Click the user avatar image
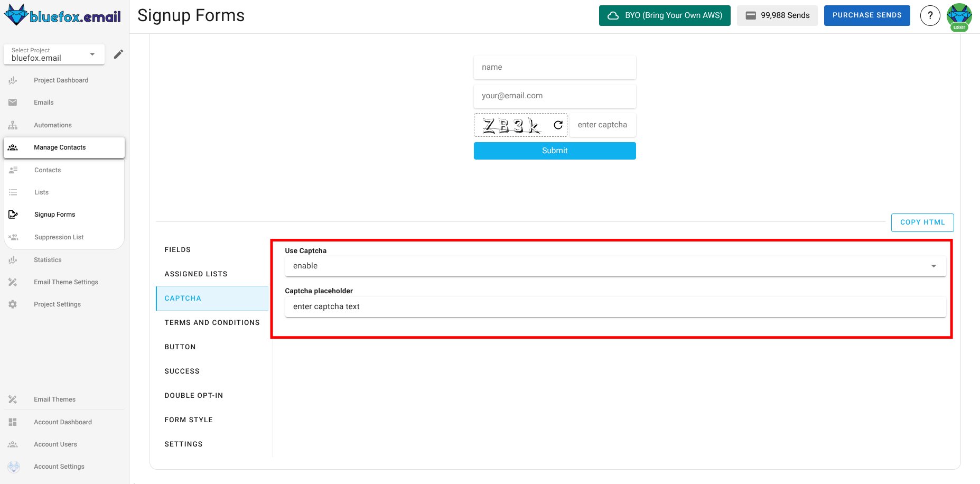980x484 pixels. [959, 15]
